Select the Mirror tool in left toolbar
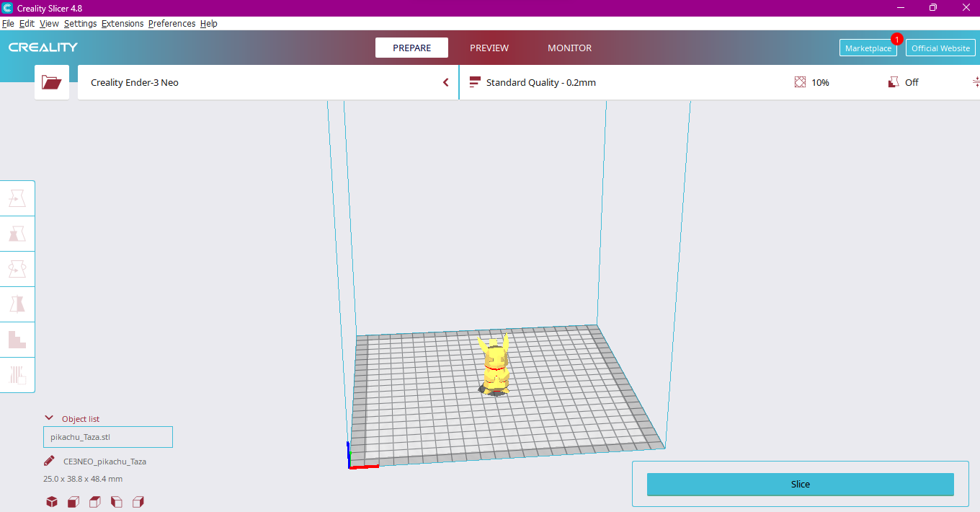This screenshot has height=512, width=980. pos(17,304)
